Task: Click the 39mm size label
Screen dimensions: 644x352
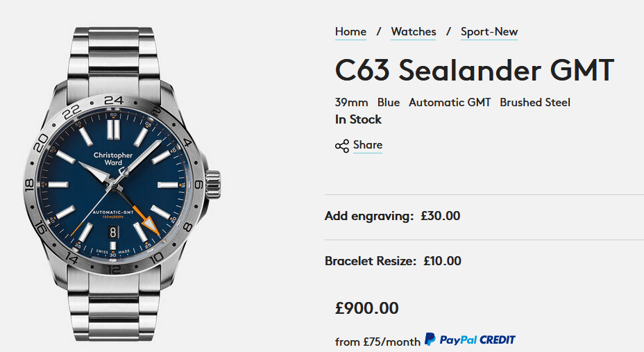Action: coord(352,102)
